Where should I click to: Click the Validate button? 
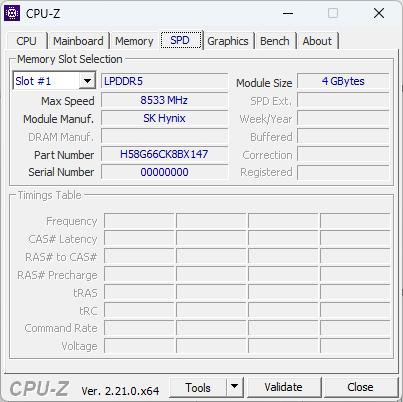pyautogui.click(x=284, y=387)
